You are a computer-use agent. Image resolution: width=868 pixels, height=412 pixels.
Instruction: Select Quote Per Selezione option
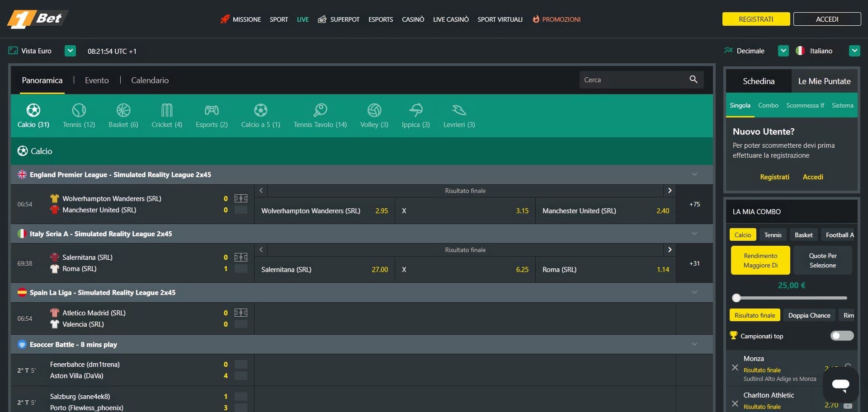tap(822, 260)
